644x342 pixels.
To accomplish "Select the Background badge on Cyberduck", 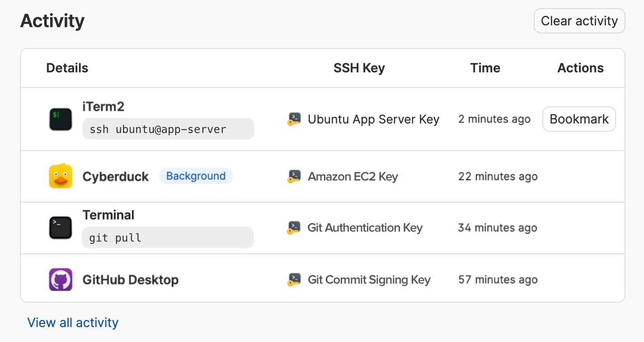I will [x=196, y=176].
